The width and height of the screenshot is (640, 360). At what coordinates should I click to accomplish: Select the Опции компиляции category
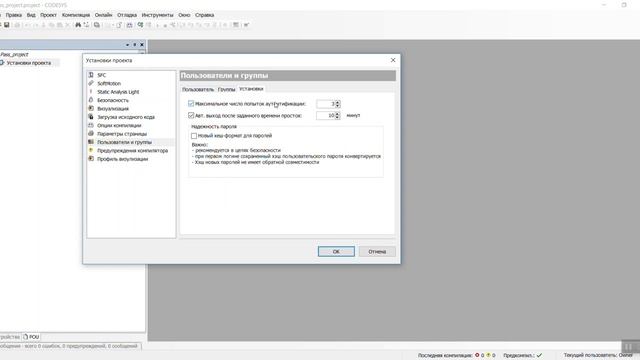119,125
